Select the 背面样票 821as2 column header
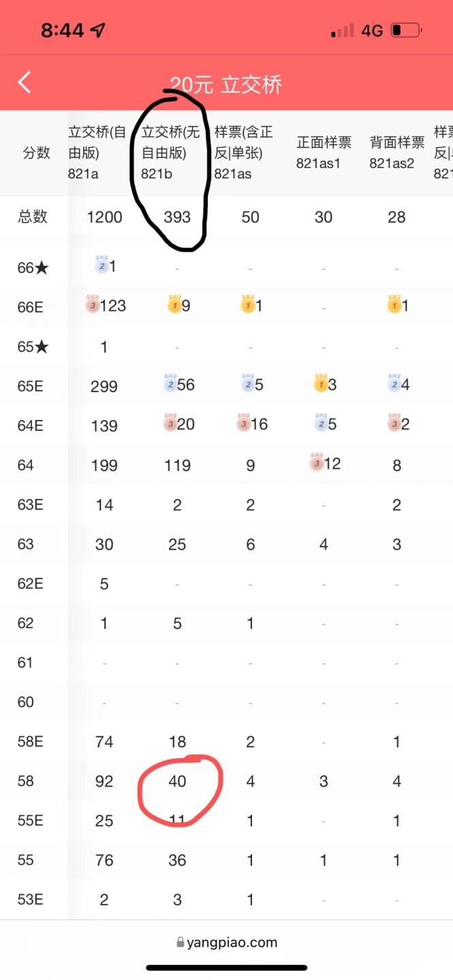The image size is (453, 980). tap(397, 152)
